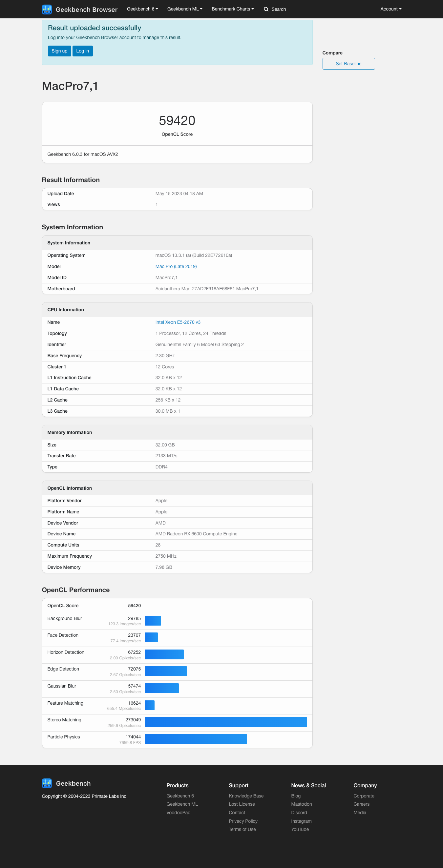Open Terms of Use link
Viewport: 443px width, 868px height.
pyautogui.click(x=242, y=829)
